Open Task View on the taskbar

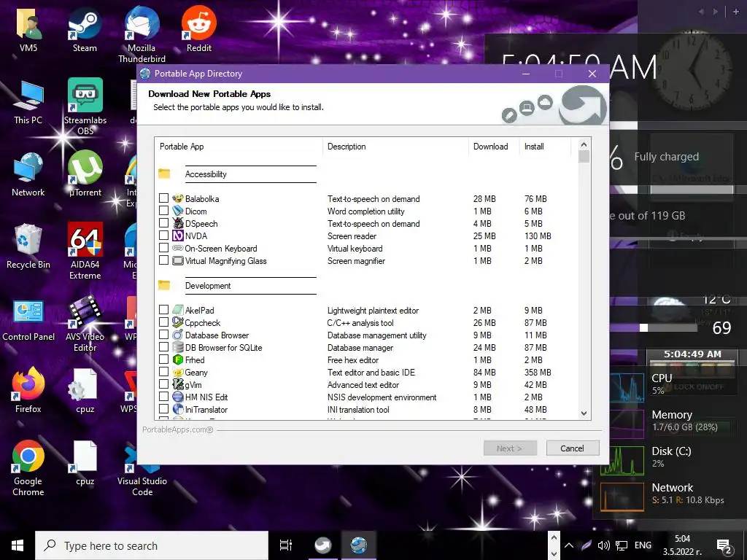click(x=286, y=545)
